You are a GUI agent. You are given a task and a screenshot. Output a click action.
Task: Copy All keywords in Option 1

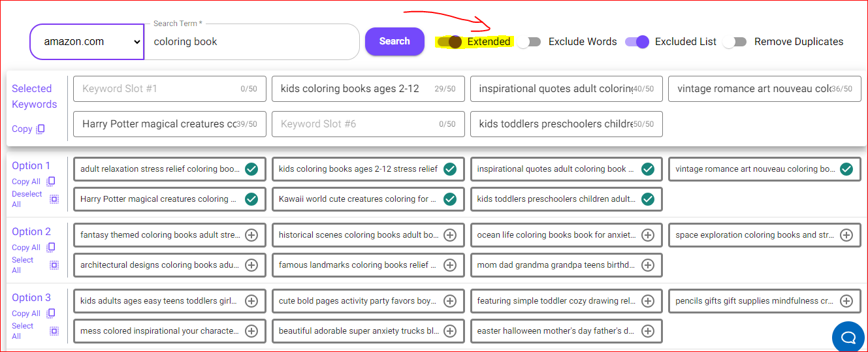tap(33, 182)
